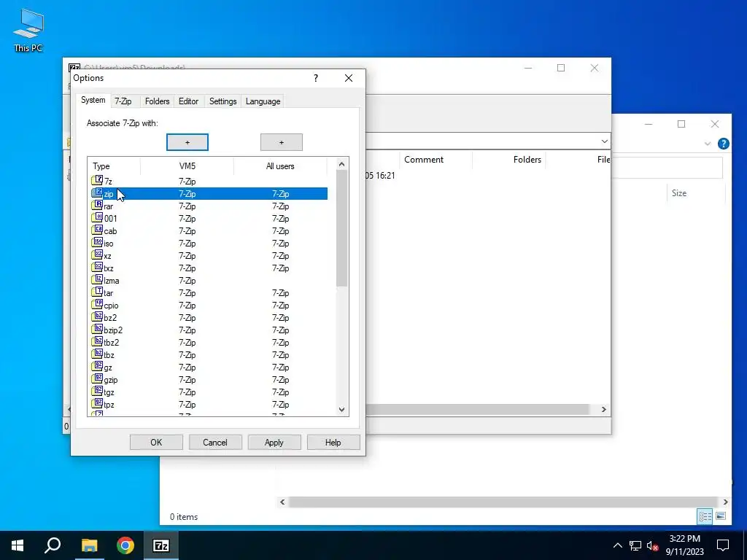This screenshot has height=560, width=747.
Task: Open the taskbar clock showing 3:22 PM
Action: (x=684, y=545)
